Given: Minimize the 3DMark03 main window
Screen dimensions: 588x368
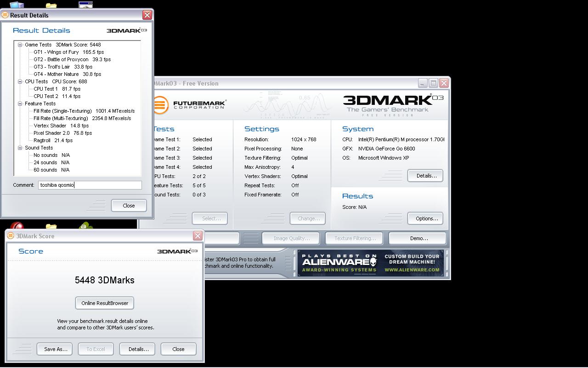Looking at the screenshot, I should (x=423, y=83).
